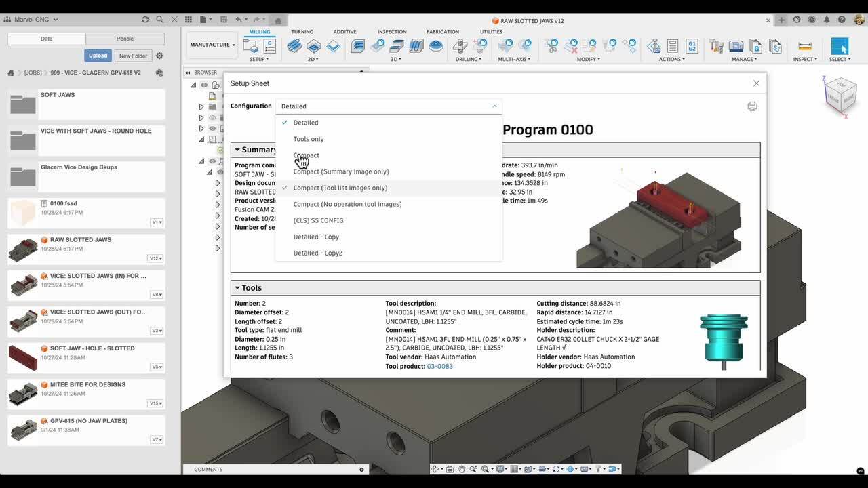Collapse the Summary section
868x488 pixels.
tap(237, 150)
